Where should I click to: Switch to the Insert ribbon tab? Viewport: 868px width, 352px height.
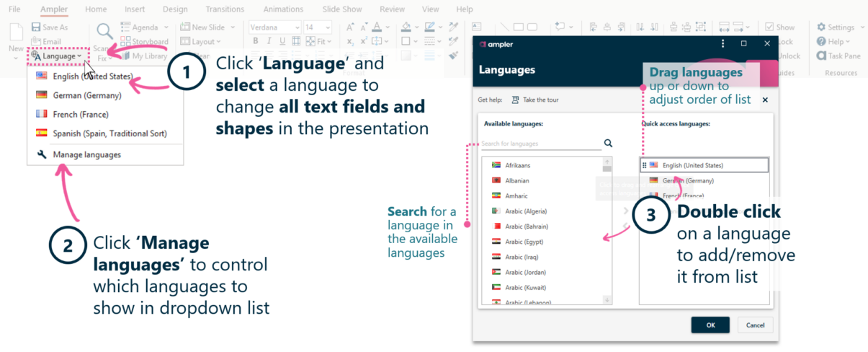click(134, 9)
